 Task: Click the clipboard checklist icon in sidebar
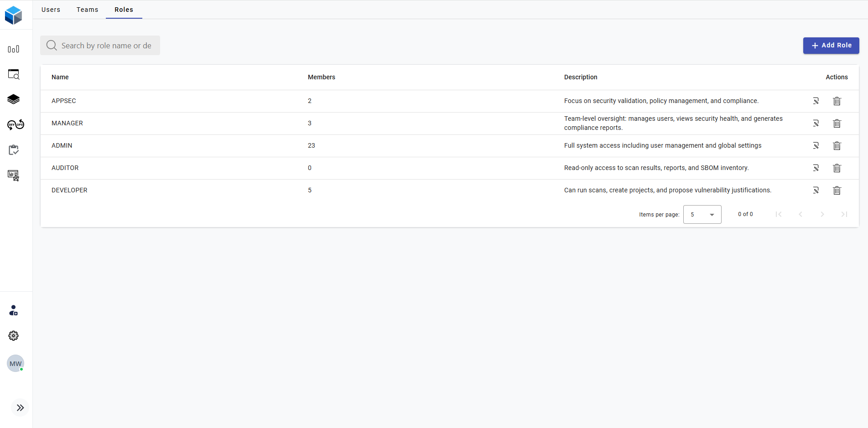[x=14, y=150]
